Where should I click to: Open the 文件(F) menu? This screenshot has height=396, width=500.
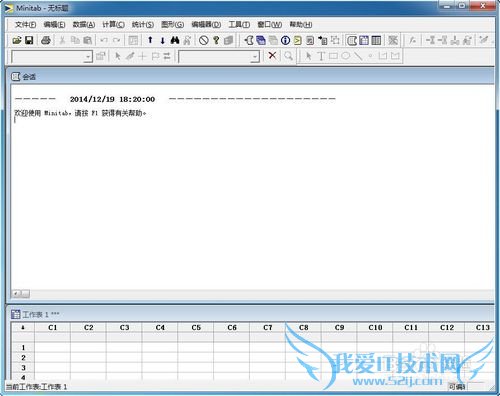25,24
